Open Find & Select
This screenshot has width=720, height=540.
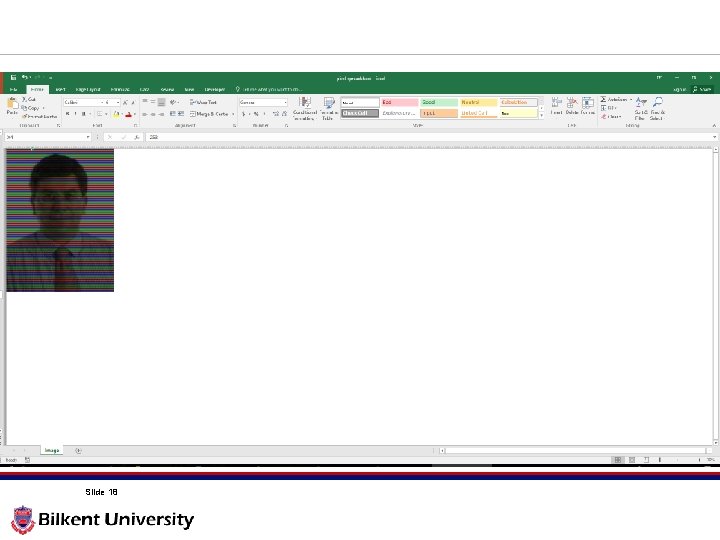pyautogui.click(x=658, y=109)
